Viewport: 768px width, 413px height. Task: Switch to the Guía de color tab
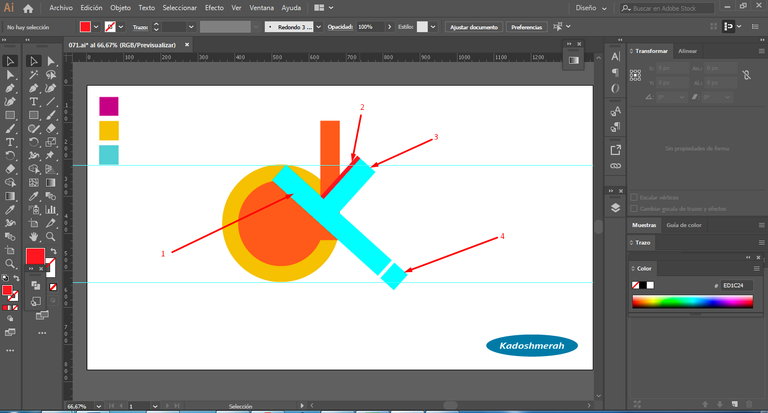pos(684,225)
